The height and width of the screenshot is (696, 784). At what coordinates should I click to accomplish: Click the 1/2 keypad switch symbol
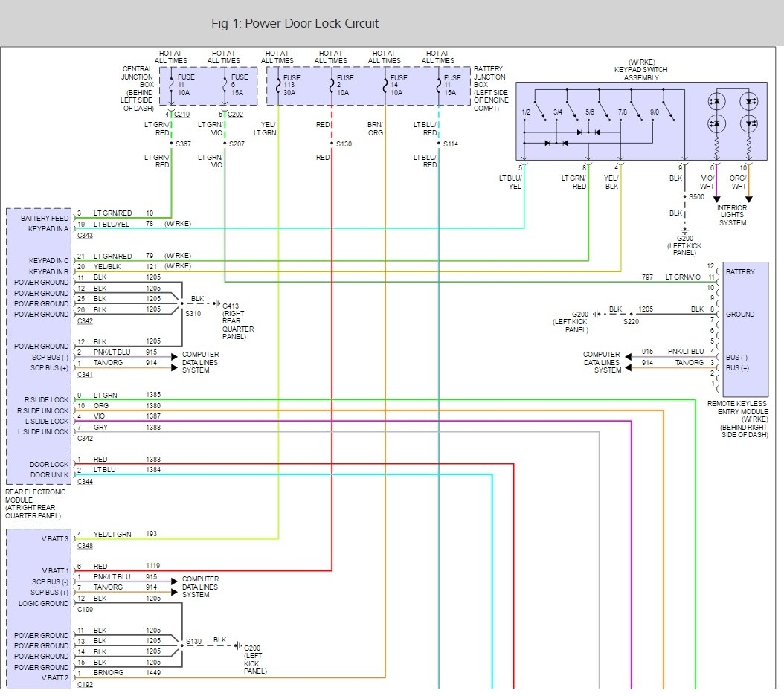[541, 112]
